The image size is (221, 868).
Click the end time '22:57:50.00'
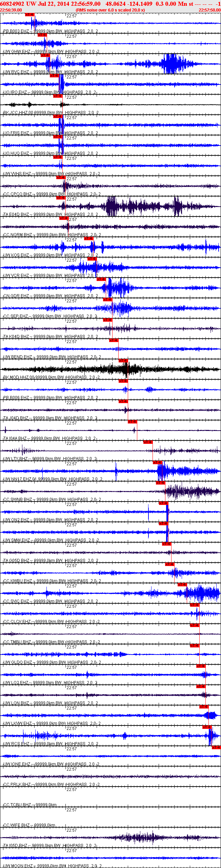209,10
